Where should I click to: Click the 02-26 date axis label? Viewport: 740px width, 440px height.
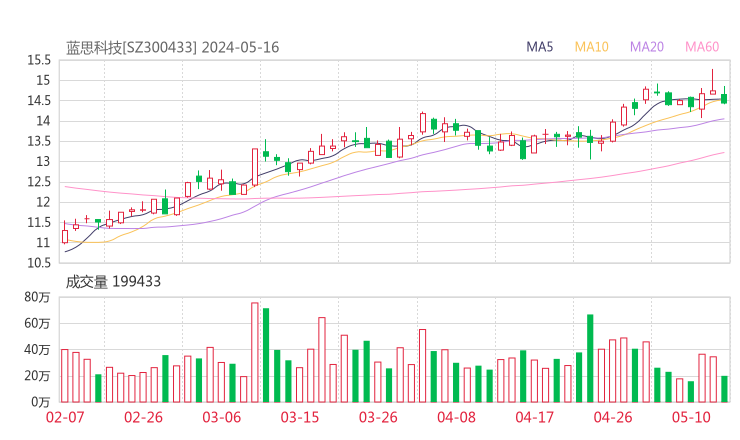pos(143,417)
